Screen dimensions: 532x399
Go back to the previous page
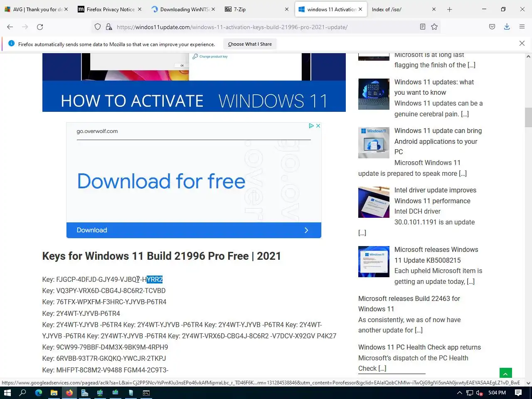pyautogui.click(x=10, y=27)
